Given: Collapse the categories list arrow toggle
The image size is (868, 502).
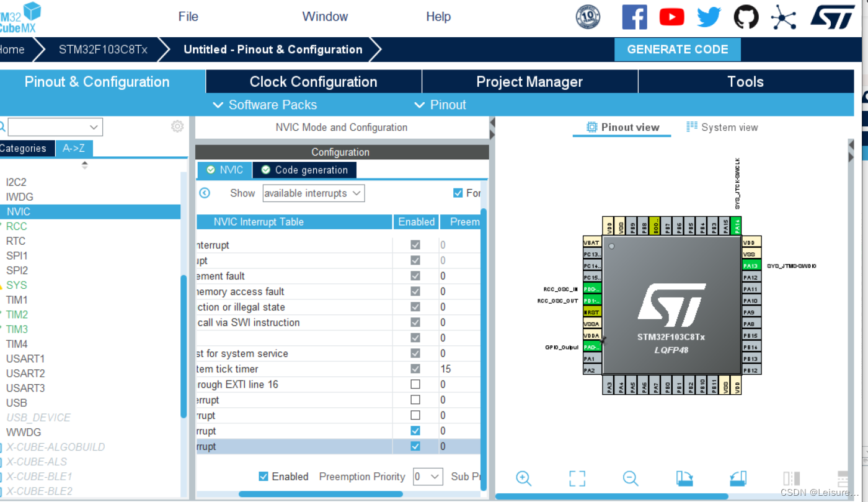Looking at the screenshot, I should coord(85,165).
